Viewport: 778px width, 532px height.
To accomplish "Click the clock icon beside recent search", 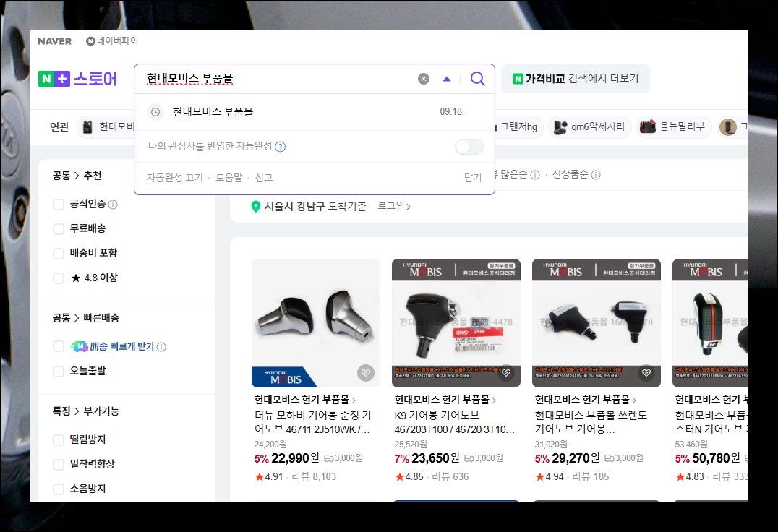I will [155, 112].
